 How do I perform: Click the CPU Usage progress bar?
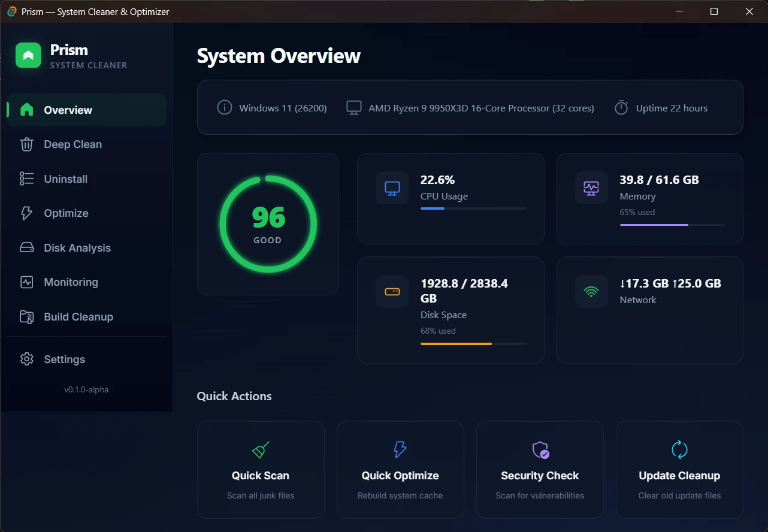[x=473, y=208]
